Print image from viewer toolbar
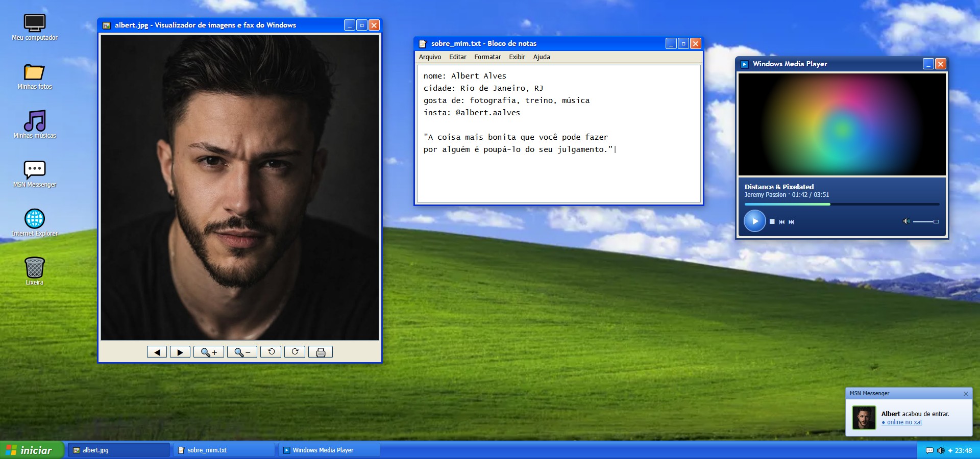Image resolution: width=980 pixels, height=459 pixels. (321, 352)
